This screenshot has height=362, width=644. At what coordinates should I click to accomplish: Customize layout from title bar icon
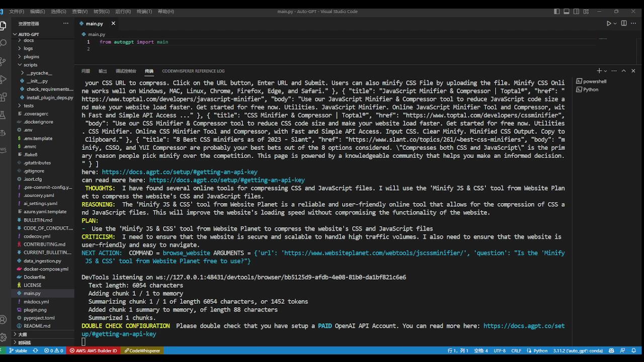pos(586,11)
